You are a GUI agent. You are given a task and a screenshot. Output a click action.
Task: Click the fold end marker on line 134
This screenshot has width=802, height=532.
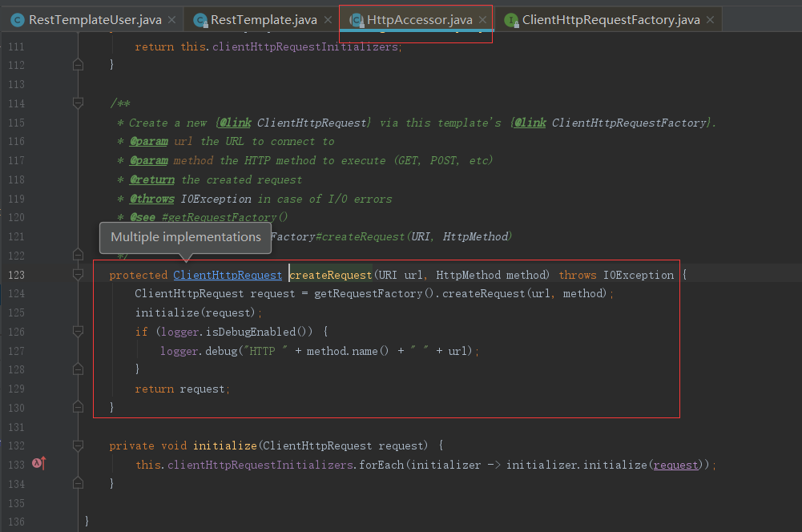[x=79, y=483]
